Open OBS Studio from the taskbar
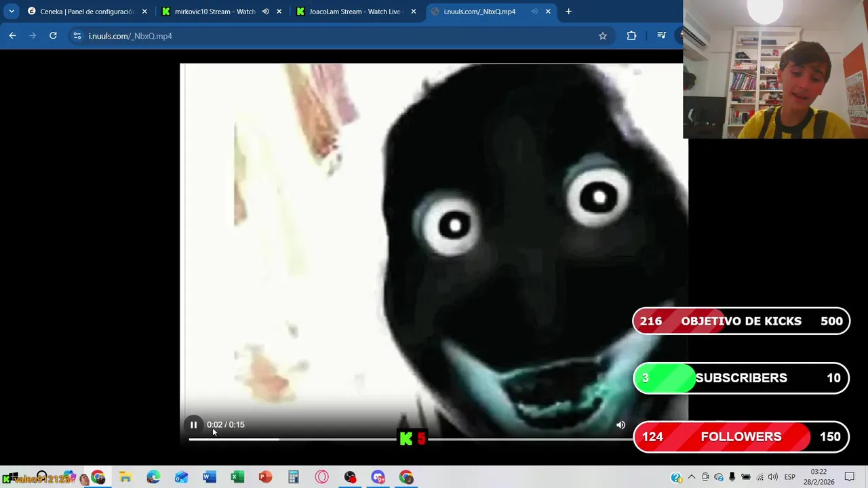Image resolution: width=868 pixels, height=488 pixels. coord(350,477)
